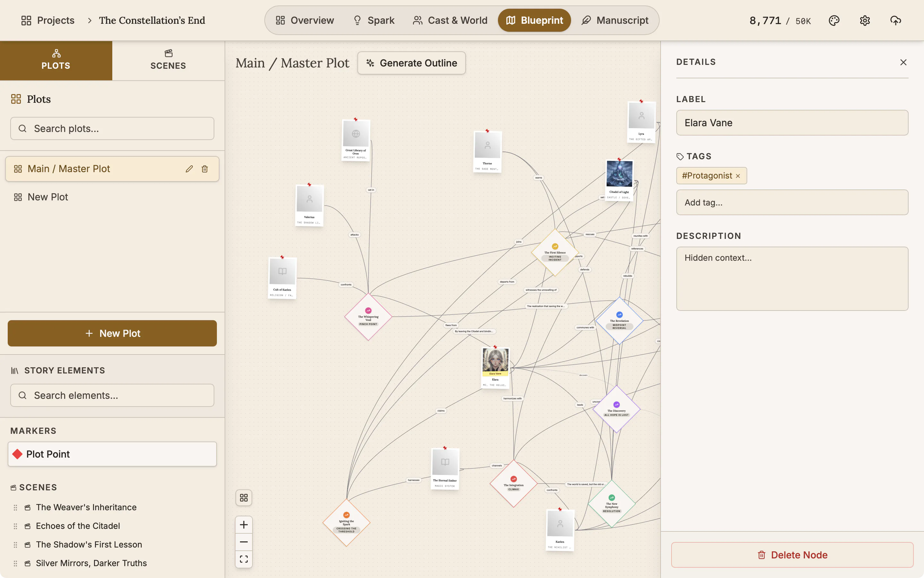
Task: Click the Elara Vane portrait card
Action: point(495,368)
